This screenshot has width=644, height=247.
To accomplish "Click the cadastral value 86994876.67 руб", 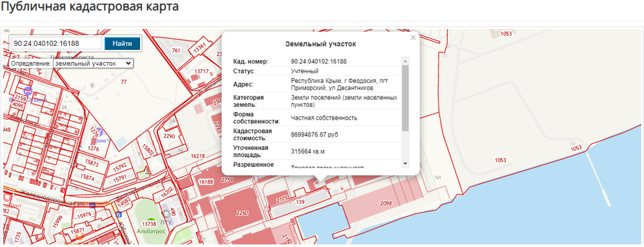I will tap(315, 134).
